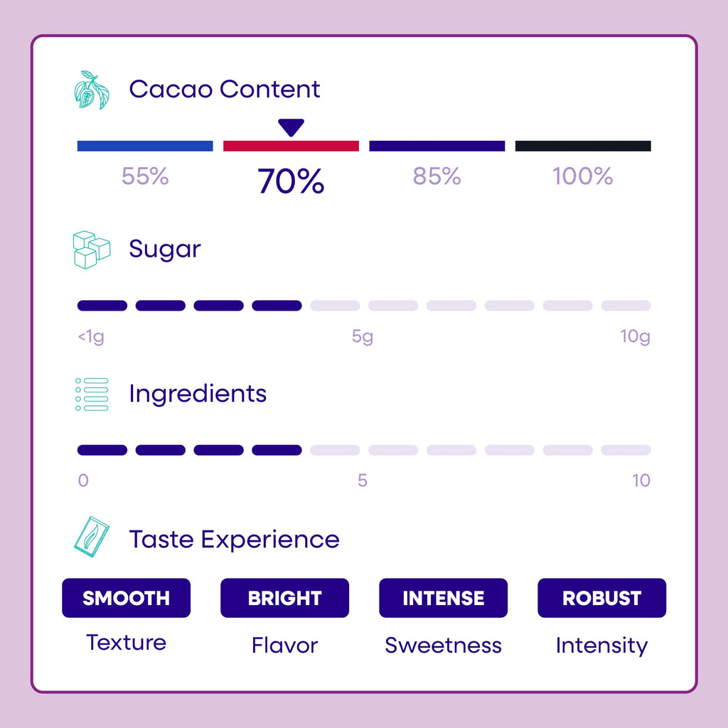Screen dimensions: 728x728
Task: Select the purple 85% cacao bar
Action: click(437, 146)
